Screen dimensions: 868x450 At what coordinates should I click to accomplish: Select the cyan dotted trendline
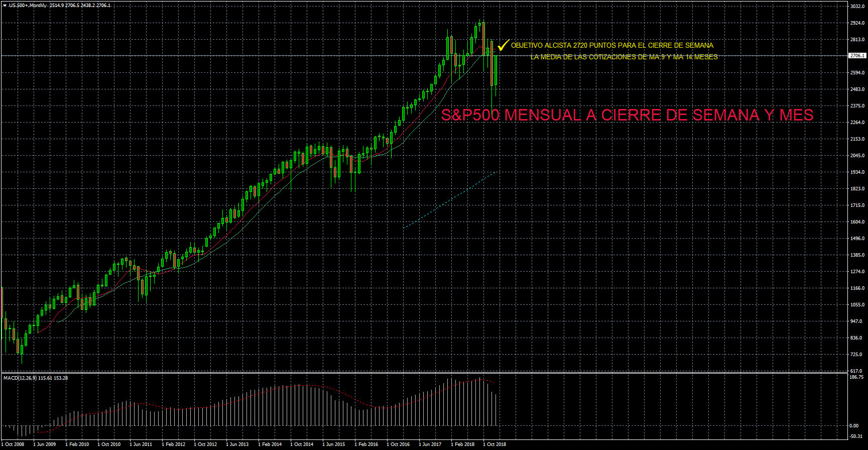coord(449,200)
